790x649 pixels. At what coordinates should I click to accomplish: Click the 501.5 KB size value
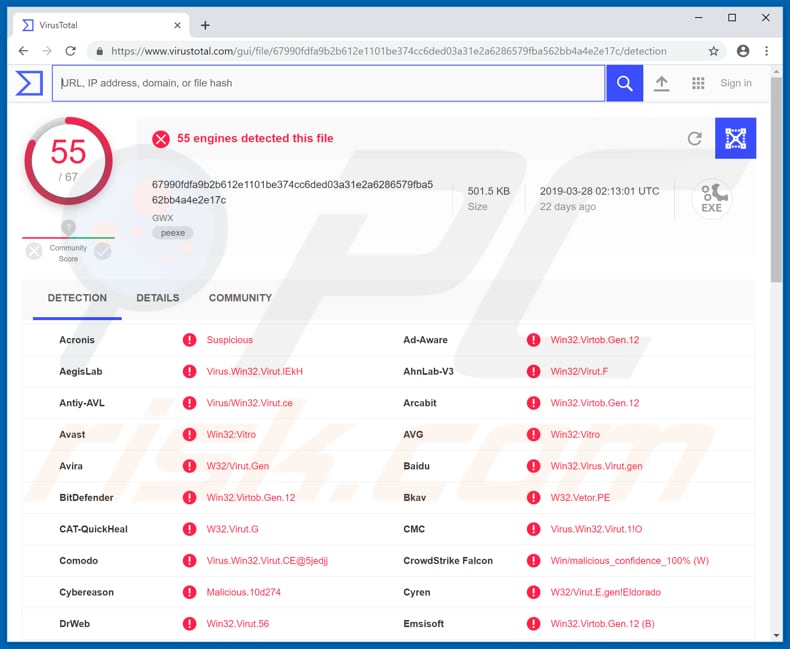tap(488, 191)
